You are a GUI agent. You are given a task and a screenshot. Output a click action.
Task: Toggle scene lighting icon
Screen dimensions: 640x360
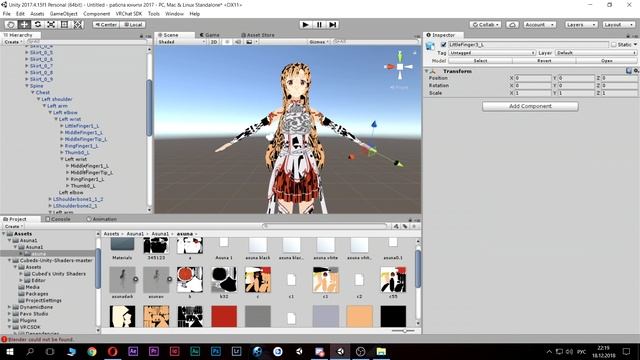[227, 42]
